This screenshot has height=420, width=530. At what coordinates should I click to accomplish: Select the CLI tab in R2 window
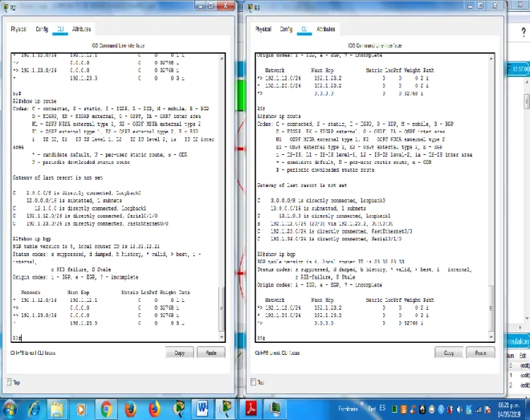[x=60, y=29]
